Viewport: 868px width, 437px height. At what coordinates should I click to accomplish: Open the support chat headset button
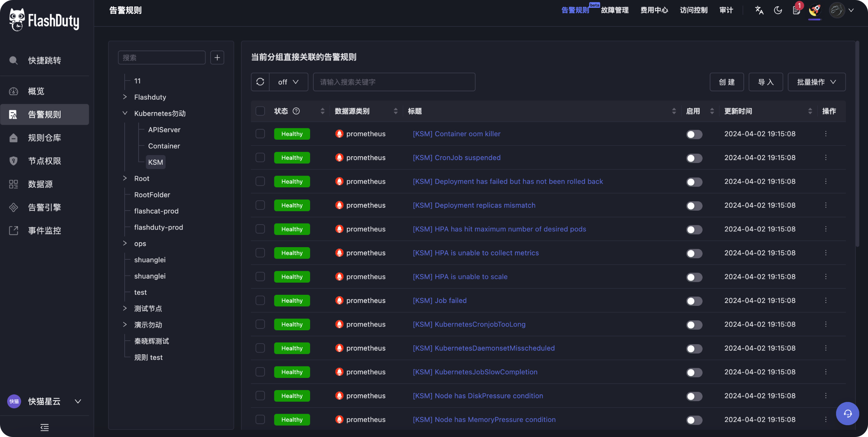[847, 414]
